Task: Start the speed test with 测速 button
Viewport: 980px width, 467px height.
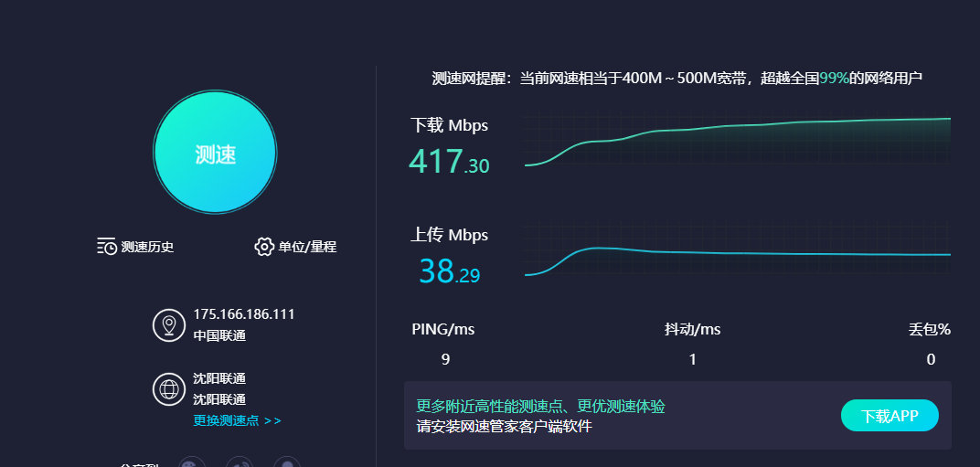Action: 214,152
